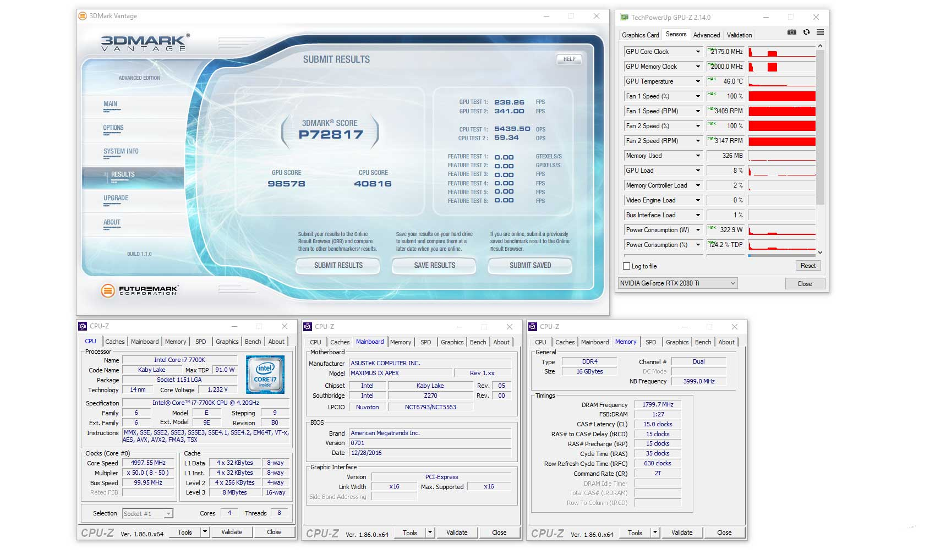
Task: Click the SUBMIT RESULTS button
Action: pyautogui.click(x=337, y=266)
